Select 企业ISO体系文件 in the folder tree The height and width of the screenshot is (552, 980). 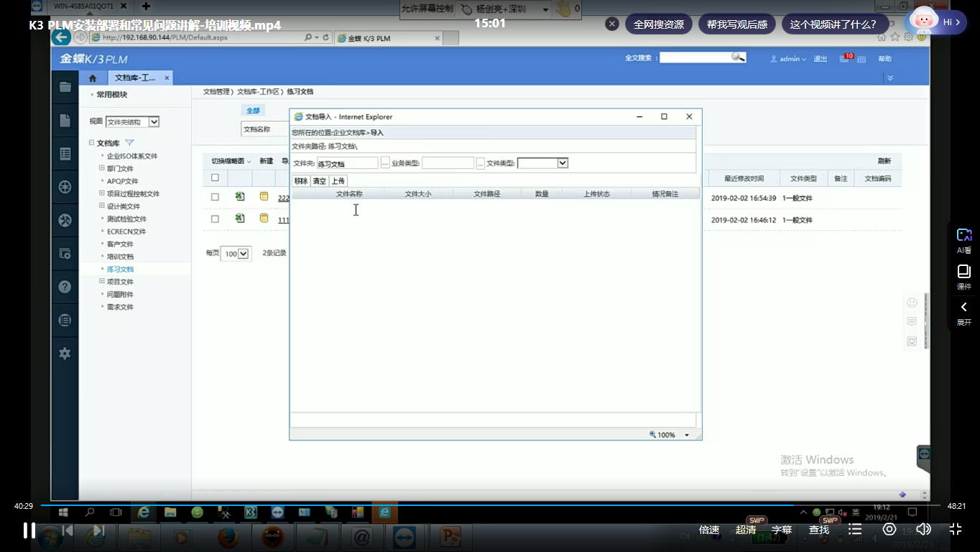pyautogui.click(x=132, y=156)
